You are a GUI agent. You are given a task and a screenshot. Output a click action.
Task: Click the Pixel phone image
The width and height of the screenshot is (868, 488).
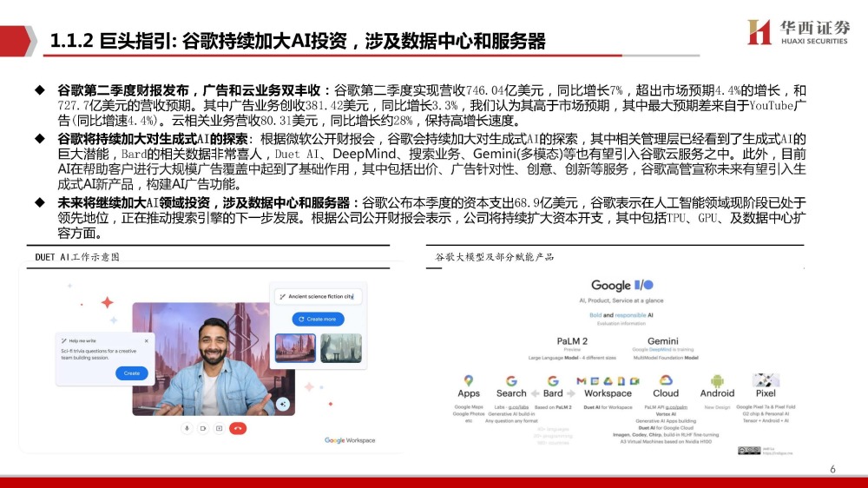[766, 380]
